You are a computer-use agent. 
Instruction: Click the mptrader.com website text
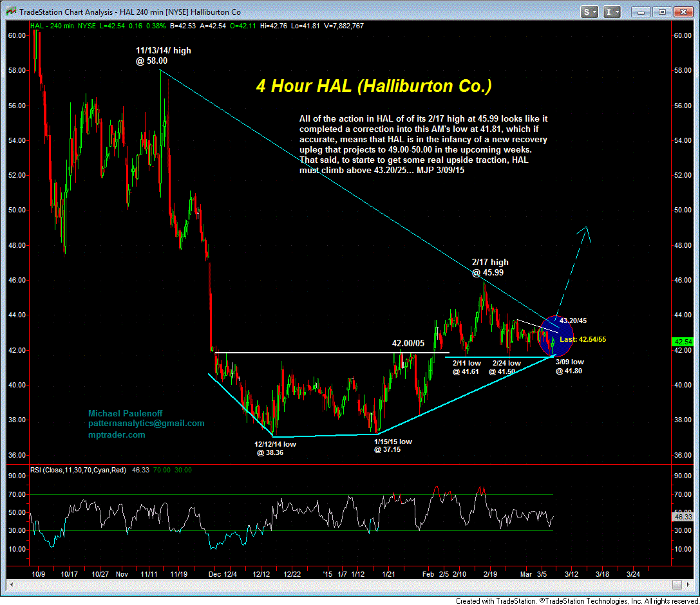(117, 434)
